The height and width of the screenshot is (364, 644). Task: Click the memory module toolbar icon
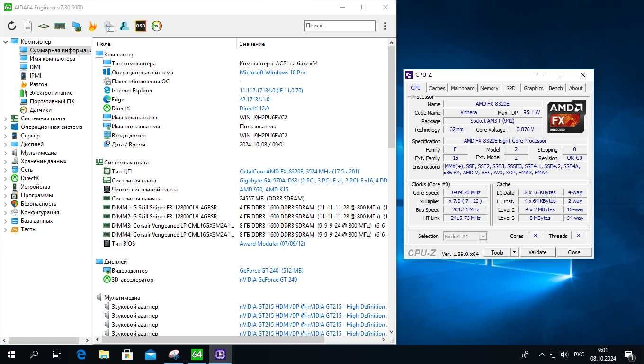tap(60, 26)
